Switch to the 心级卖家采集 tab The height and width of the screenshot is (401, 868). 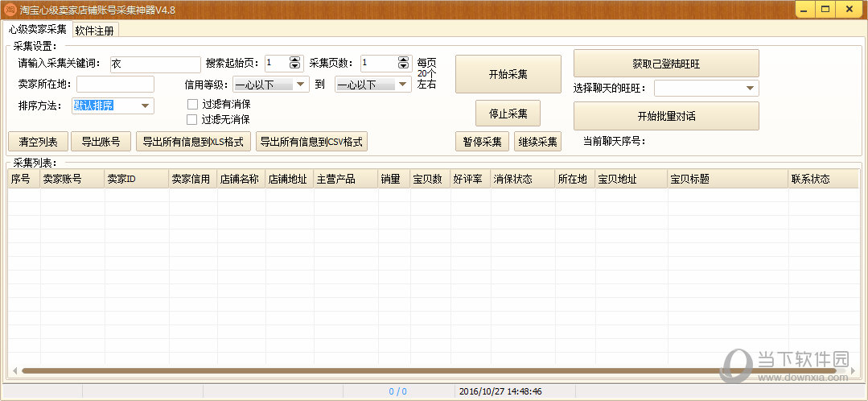[37, 30]
